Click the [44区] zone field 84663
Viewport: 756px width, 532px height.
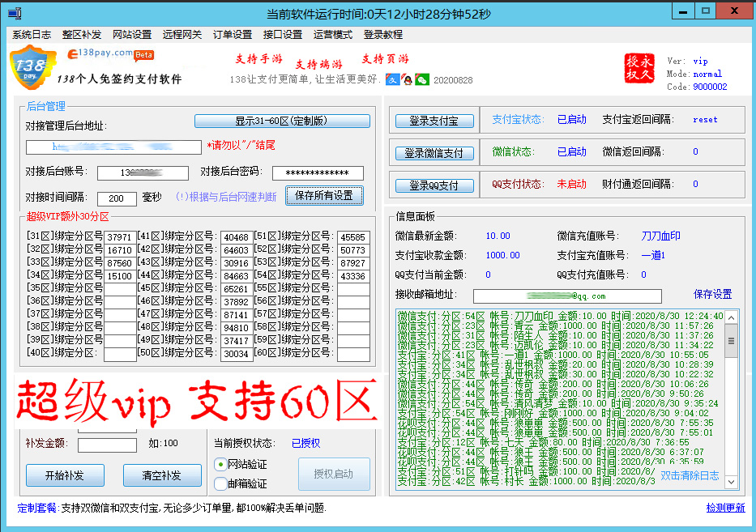(237, 276)
